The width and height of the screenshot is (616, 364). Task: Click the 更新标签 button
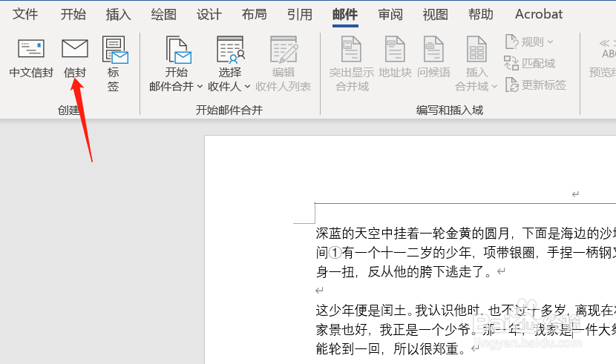point(535,85)
